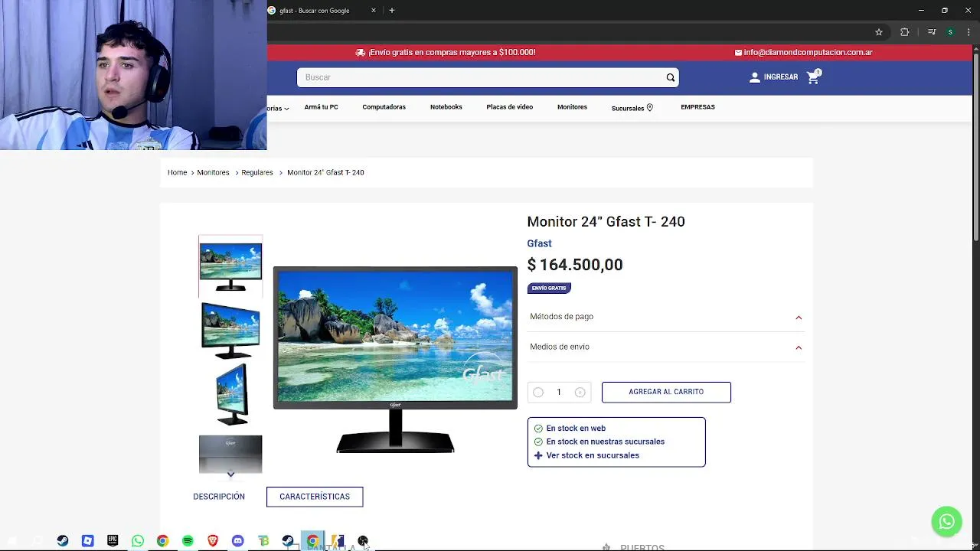The image size is (980, 551).
Task: Switch to the DESCRIPCIÓN tab
Action: point(219,497)
